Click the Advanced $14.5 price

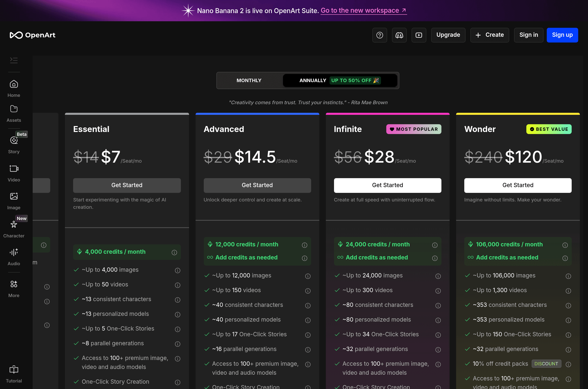pyautogui.click(x=255, y=157)
